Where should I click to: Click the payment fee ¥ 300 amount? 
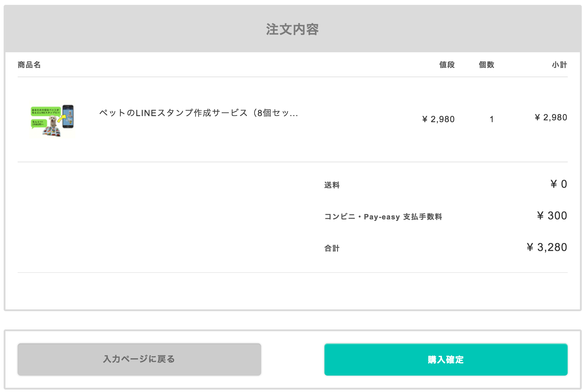click(x=552, y=216)
